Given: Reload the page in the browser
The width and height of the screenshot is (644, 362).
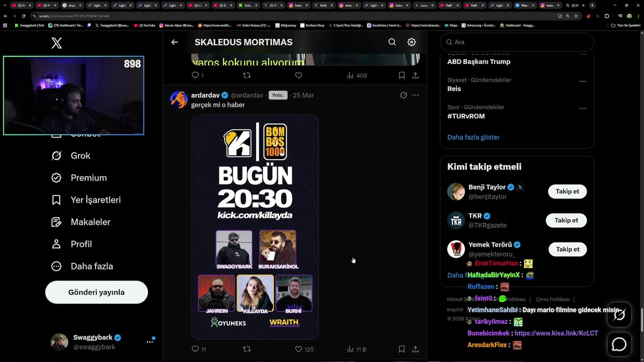Looking at the screenshot, I should click(x=23, y=16).
